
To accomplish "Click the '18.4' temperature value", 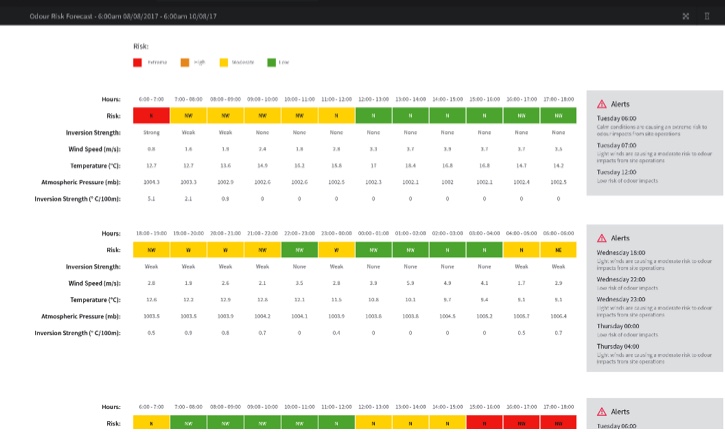I will click(410, 166).
